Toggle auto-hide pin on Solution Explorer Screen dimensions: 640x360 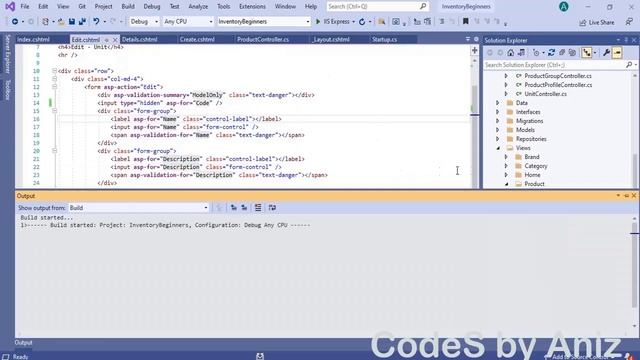pyautogui.click(x=626, y=40)
